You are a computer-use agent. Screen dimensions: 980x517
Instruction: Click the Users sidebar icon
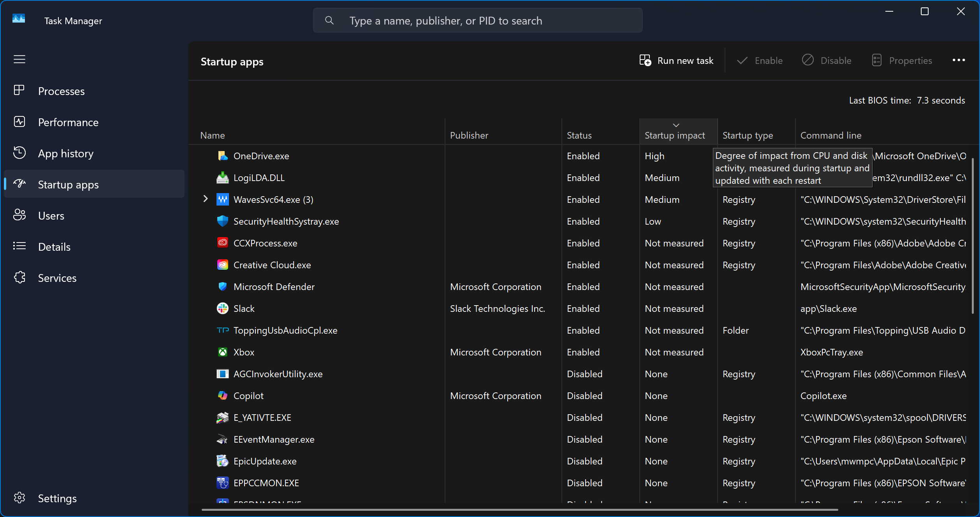(19, 215)
